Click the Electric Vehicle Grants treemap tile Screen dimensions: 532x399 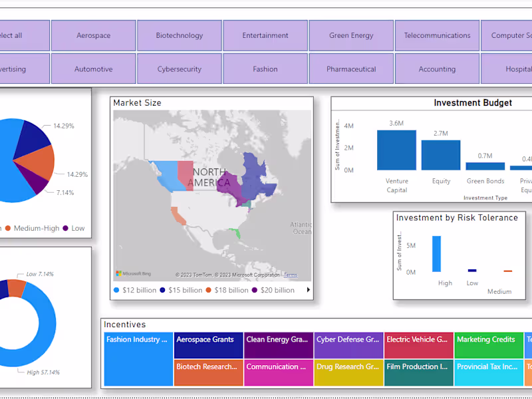pos(419,345)
